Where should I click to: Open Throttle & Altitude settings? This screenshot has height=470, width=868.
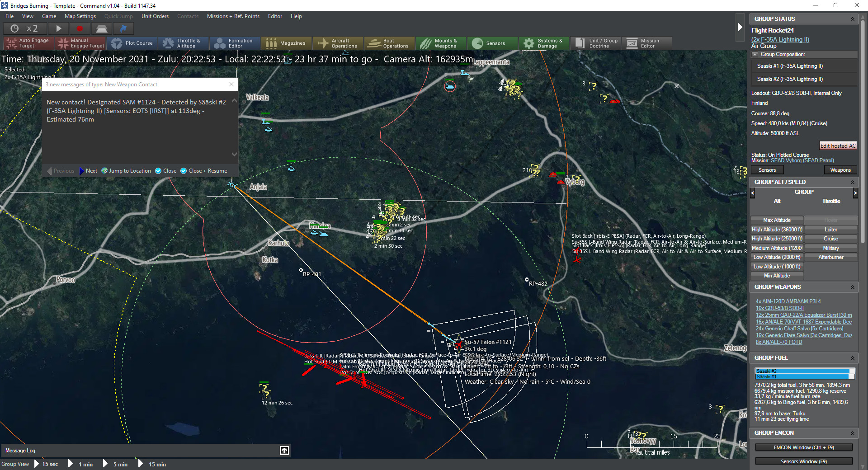pos(183,43)
